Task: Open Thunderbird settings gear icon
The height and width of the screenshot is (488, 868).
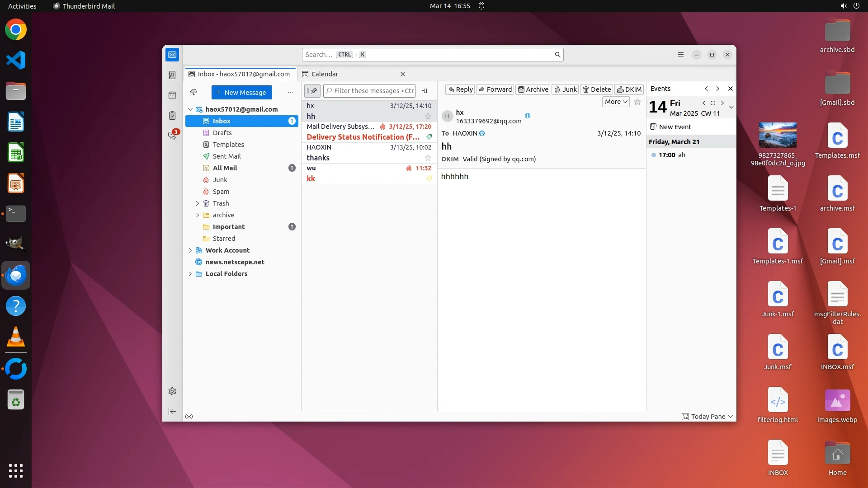Action: (x=172, y=391)
